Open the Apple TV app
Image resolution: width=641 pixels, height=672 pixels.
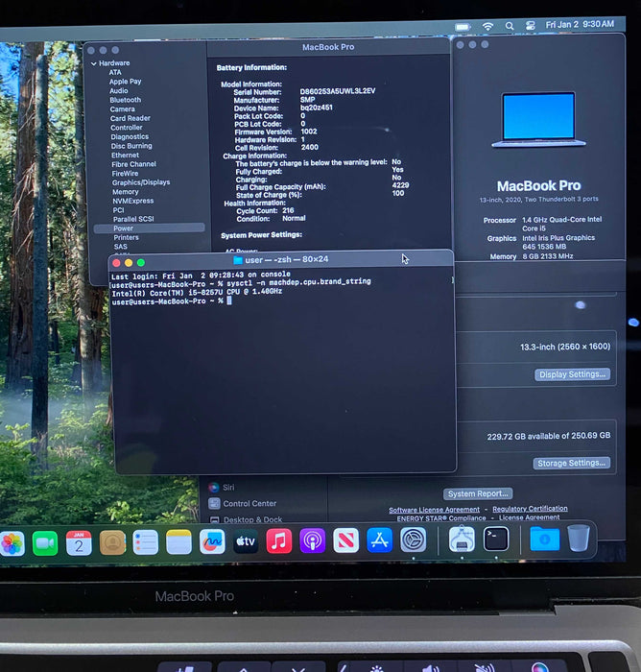tap(246, 541)
